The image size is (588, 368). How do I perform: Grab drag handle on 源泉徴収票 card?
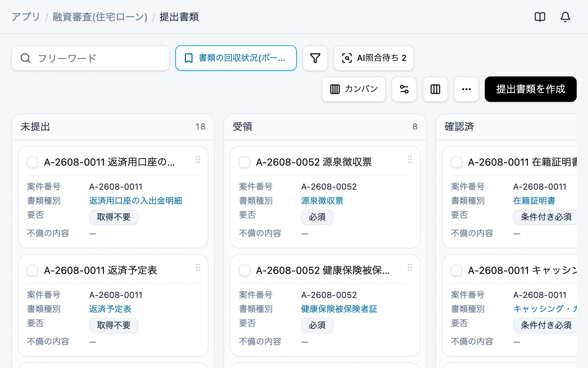pos(410,159)
